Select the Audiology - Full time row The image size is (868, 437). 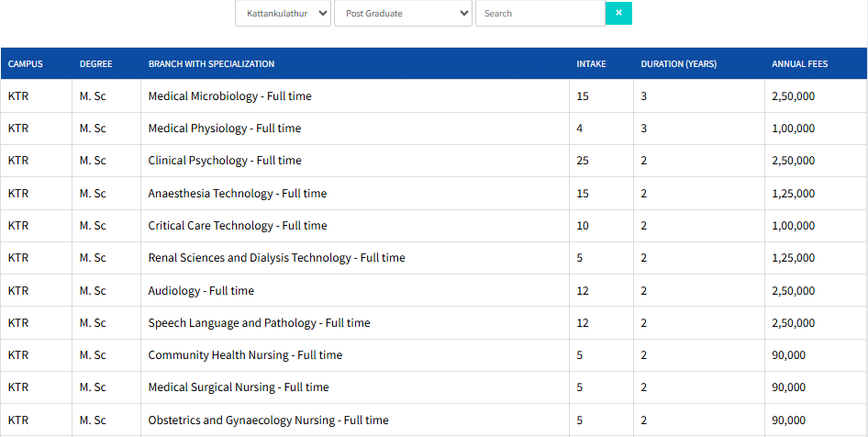(201, 291)
